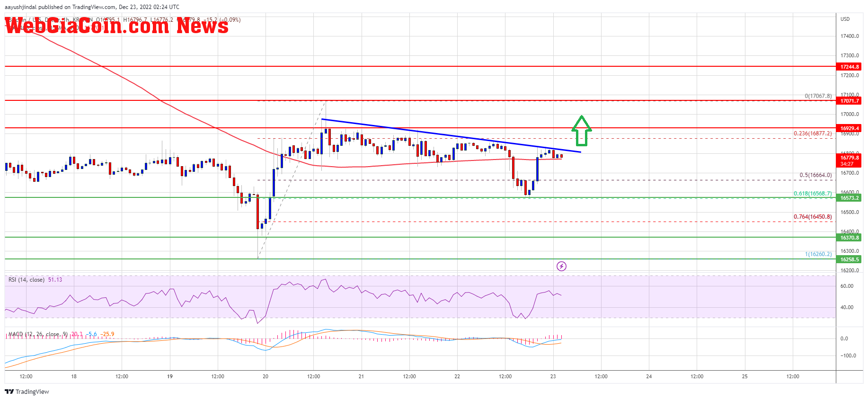This screenshot has width=868, height=400.
Task: Click the Fibonacci 0.764(16450.8) level label
Action: coord(813,217)
